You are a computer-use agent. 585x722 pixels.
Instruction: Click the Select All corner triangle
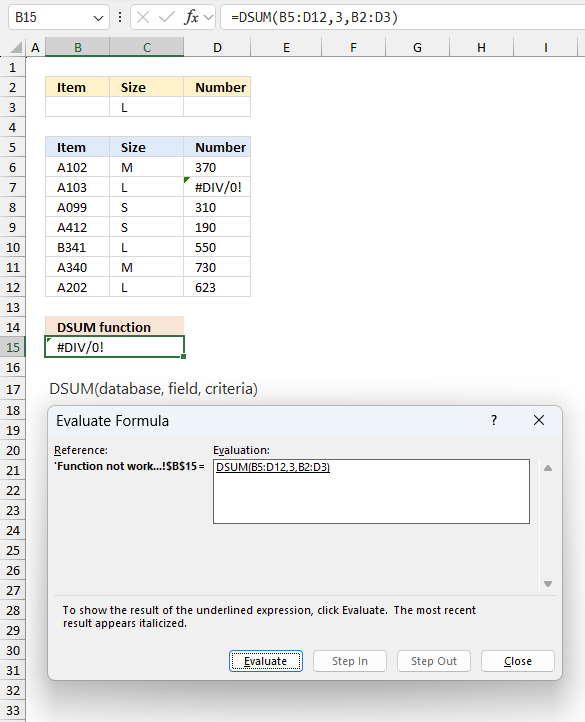(16, 47)
